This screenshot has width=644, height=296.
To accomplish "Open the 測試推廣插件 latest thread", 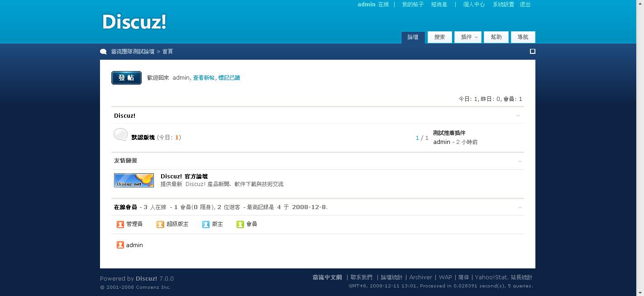I will click(x=449, y=133).
